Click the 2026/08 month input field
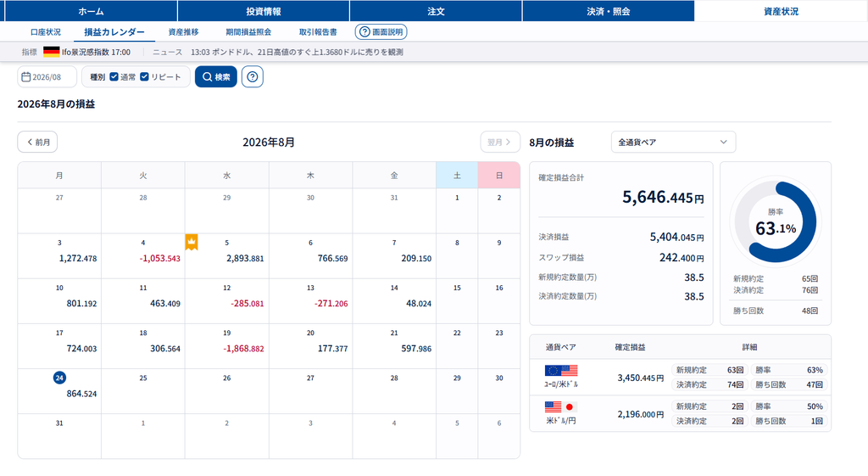868x476 pixels. pyautogui.click(x=47, y=77)
